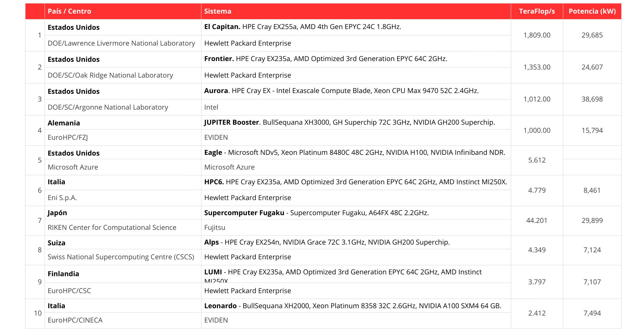This screenshot has height=331, width=644.
Task: Select the Alemania country cell
Action: pyautogui.click(x=64, y=123)
